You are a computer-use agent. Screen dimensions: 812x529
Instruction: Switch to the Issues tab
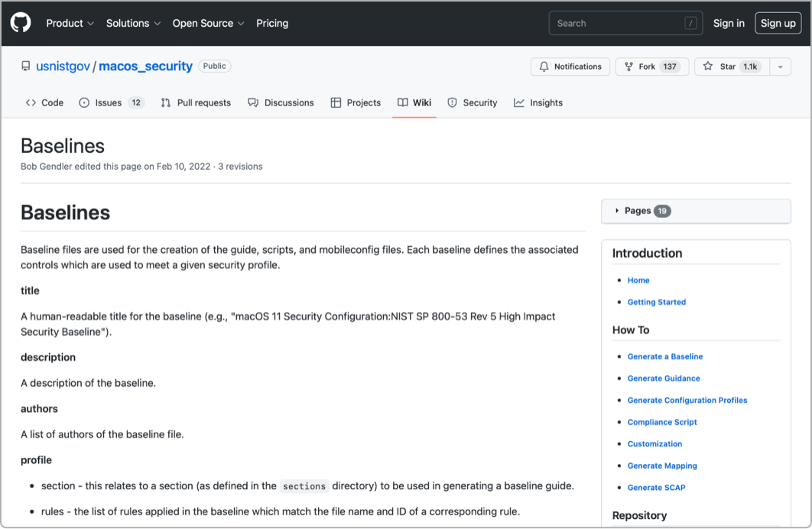pyautogui.click(x=112, y=102)
